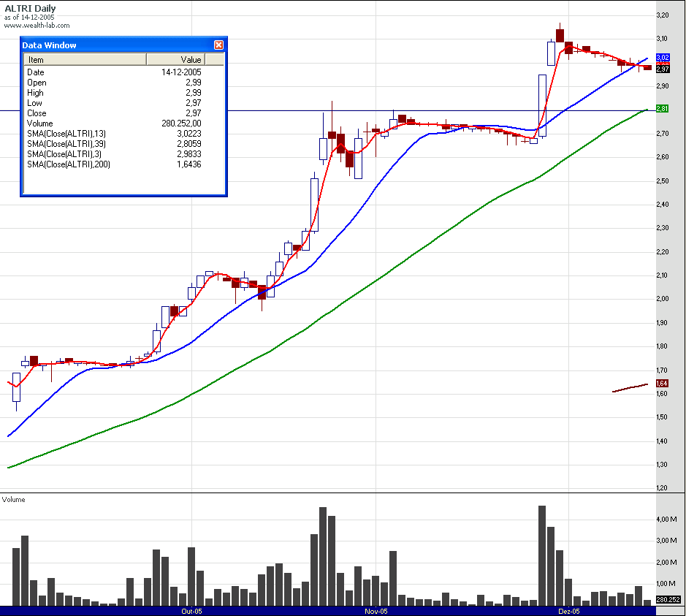
Task: Select the SMA(Close(ALTRI),13) row
Action: 115,134
